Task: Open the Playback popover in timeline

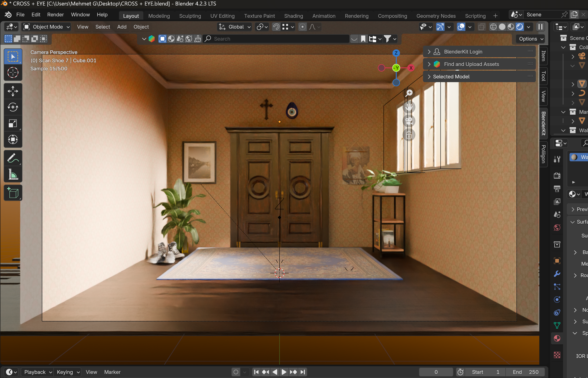Action: (x=37, y=372)
